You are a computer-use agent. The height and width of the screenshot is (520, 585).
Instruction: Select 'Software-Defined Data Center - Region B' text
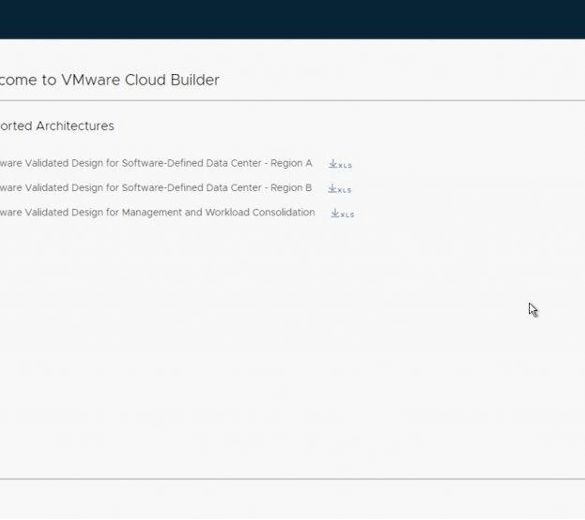[217, 188]
